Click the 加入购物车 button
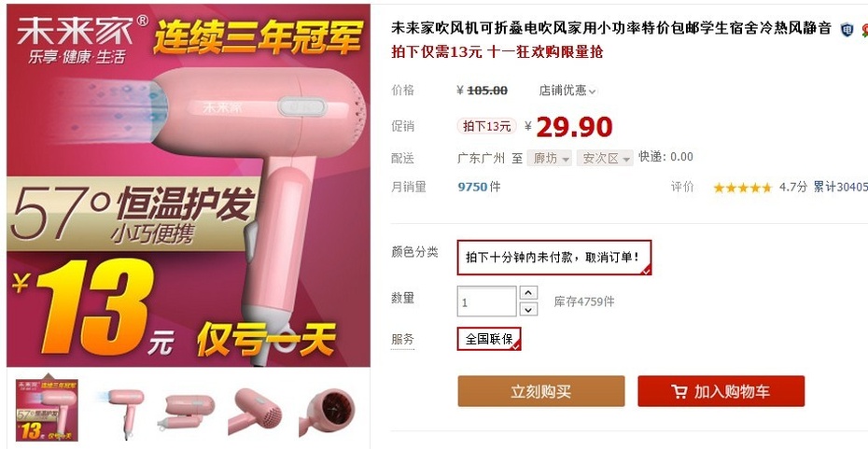Screen dimensions: 868x449 pos(721,391)
